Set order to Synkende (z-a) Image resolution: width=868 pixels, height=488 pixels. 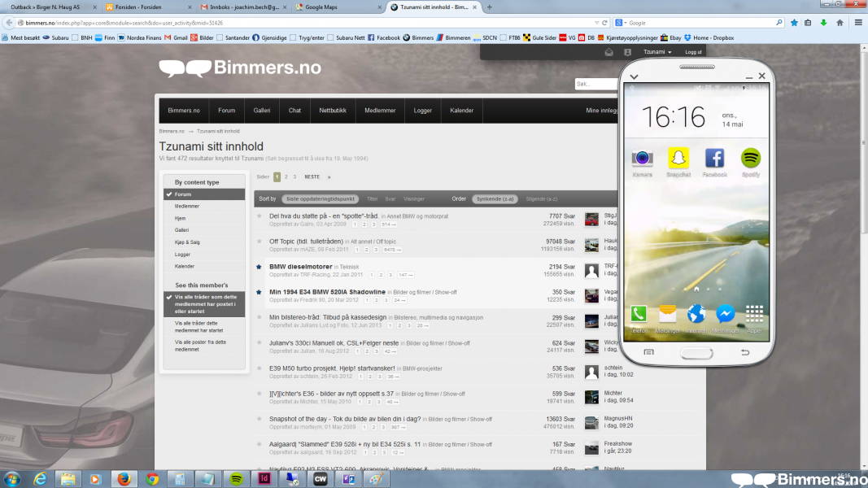coord(495,199)
